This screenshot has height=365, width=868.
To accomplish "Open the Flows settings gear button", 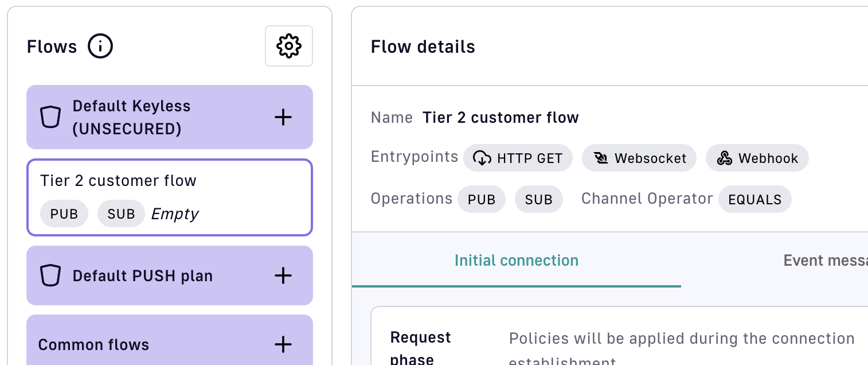I will click(288, 46).
